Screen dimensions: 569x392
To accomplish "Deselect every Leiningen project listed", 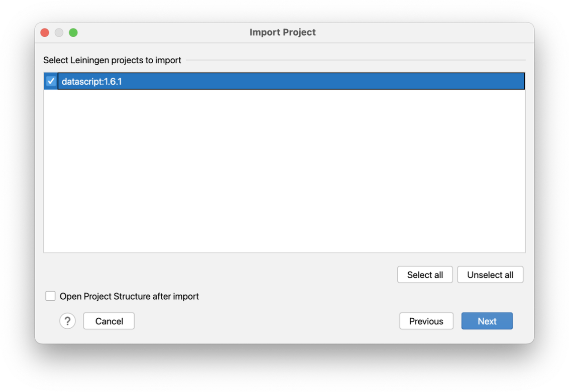I will (x=490, y=274).
